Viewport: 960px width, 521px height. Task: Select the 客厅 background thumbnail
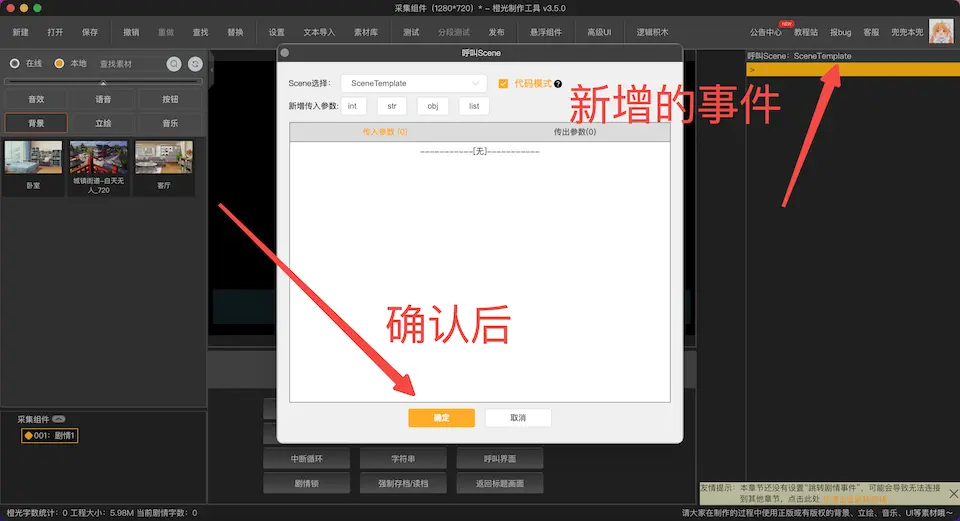(x=163, y=167)
